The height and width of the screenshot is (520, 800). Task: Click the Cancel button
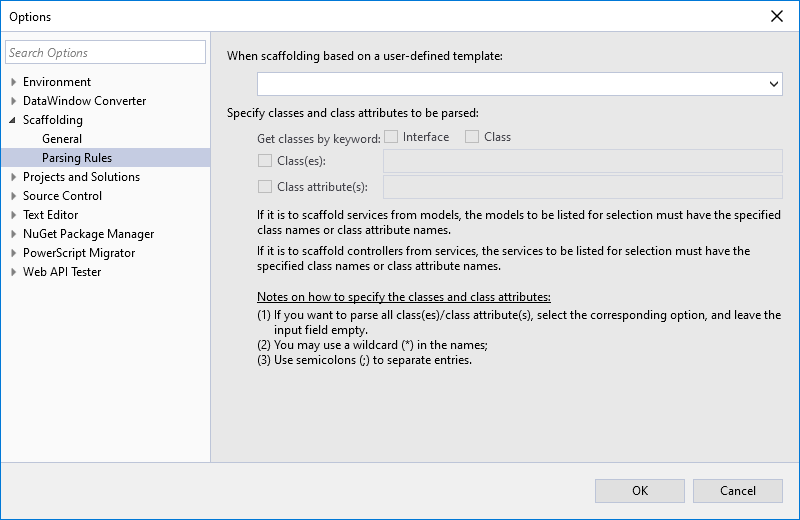coord(738,490)
